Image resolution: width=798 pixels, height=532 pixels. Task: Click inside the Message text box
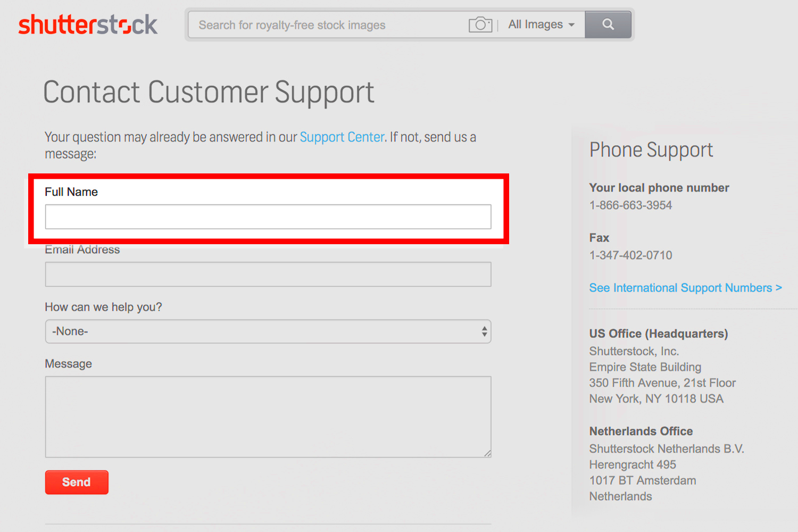click(x=268, y=417)
